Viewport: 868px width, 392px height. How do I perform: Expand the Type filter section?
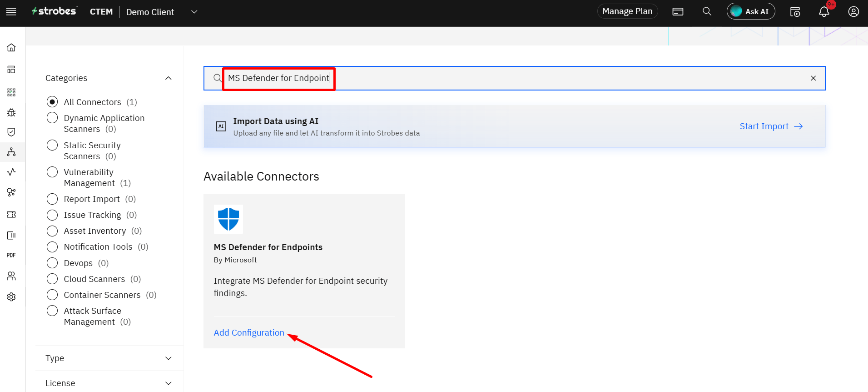tap(109, 358)
